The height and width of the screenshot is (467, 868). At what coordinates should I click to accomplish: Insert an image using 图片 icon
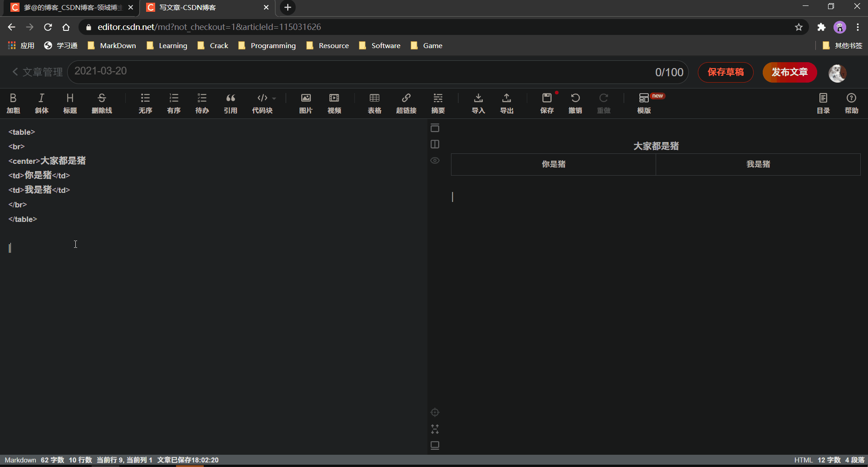coord(305,103)
